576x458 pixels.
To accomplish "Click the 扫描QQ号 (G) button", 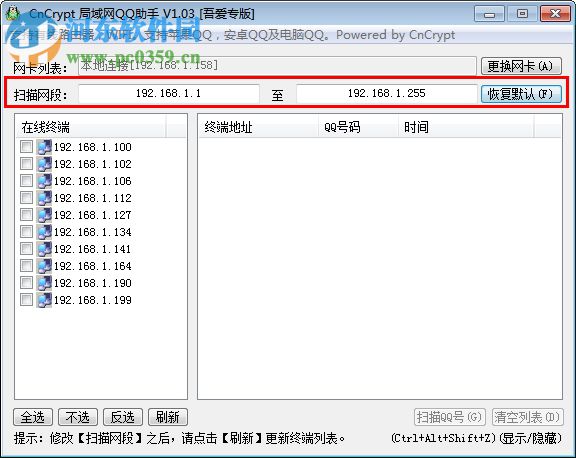I will click(450, 417).
